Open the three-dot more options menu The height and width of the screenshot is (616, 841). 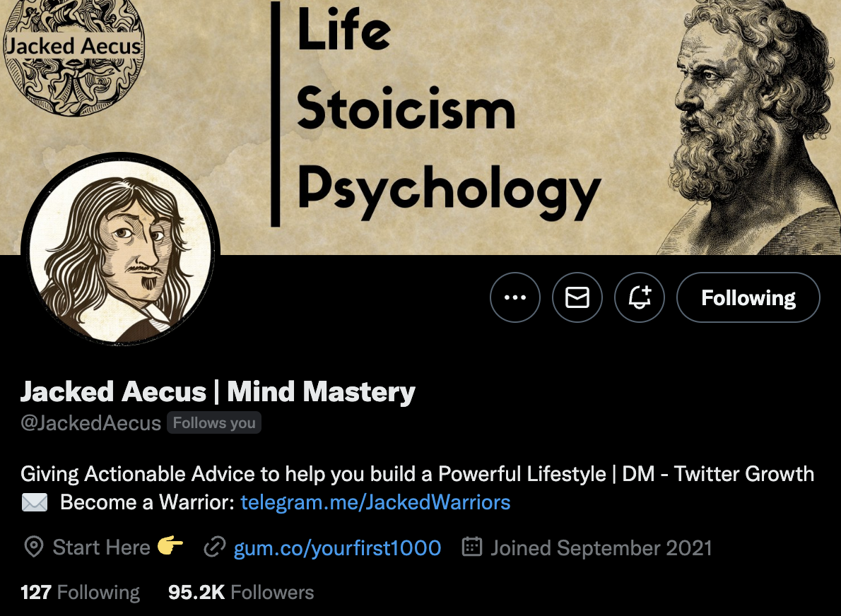(515, 297)
